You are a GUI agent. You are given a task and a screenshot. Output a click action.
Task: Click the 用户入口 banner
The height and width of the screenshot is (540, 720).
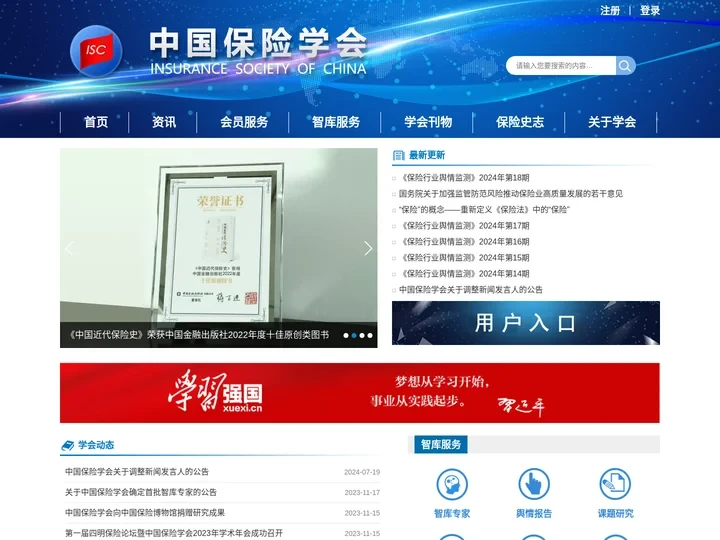point(526,323)
